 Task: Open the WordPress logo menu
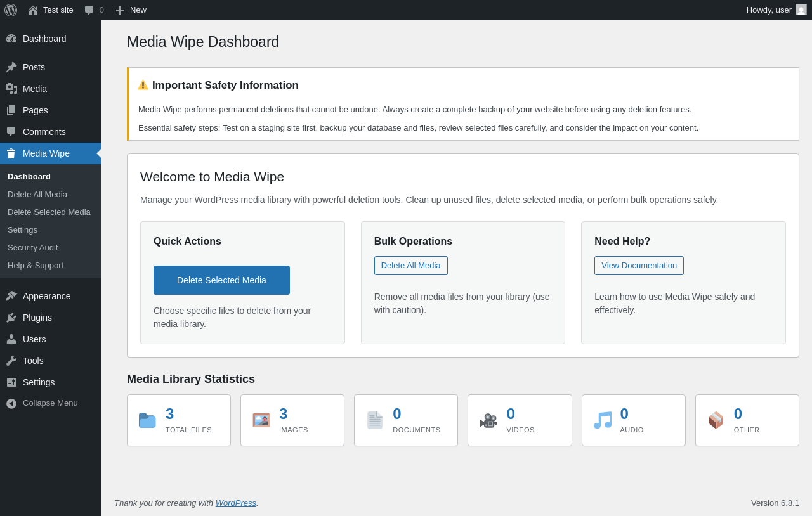coord(11,10)
